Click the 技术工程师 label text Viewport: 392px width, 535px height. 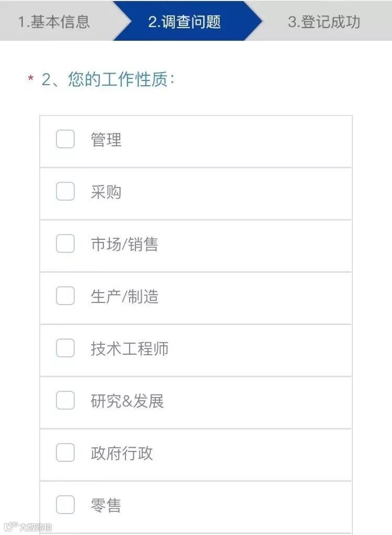pos(130,349)
